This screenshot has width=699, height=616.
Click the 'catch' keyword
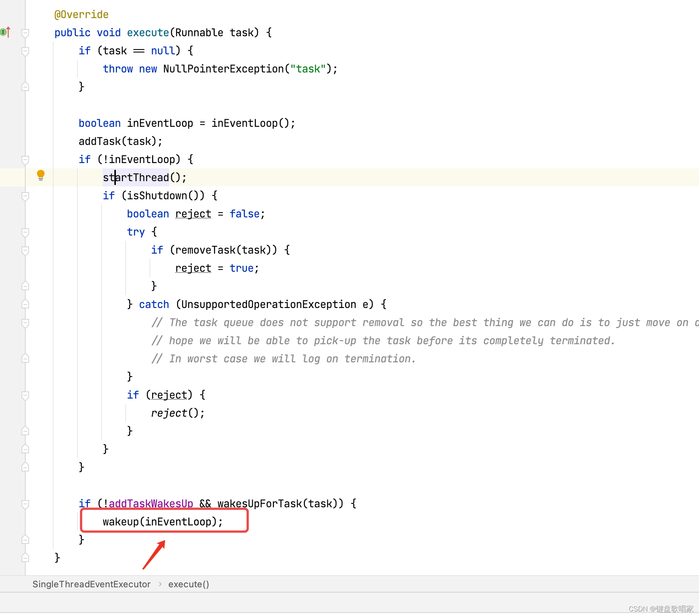tap(154, 305)
